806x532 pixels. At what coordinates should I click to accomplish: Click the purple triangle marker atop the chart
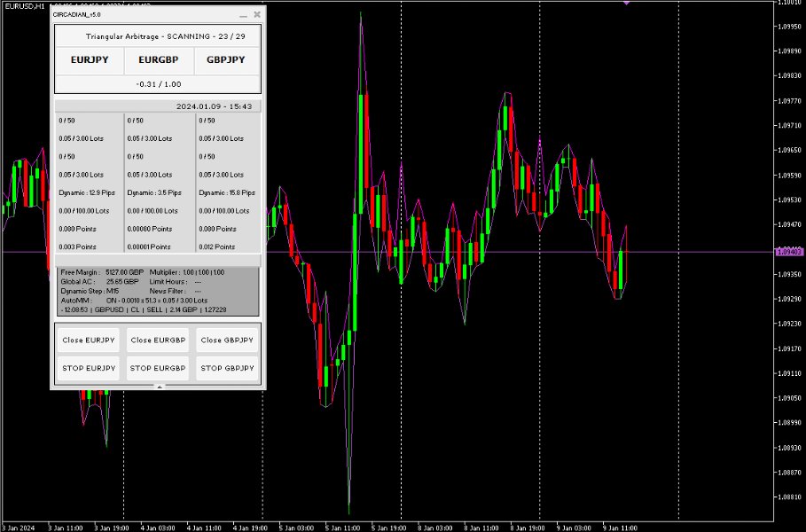coord(626,3)
